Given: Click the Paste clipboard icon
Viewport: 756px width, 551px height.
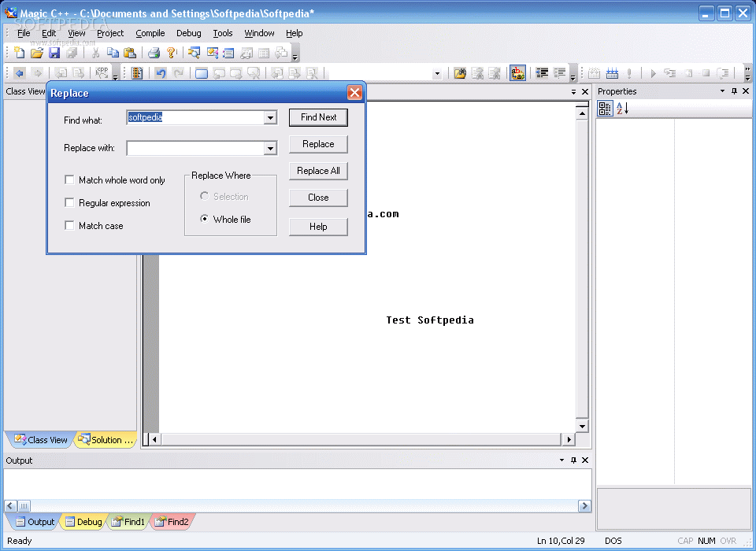Looking at the screenshot, I should [x=130, y=53].
